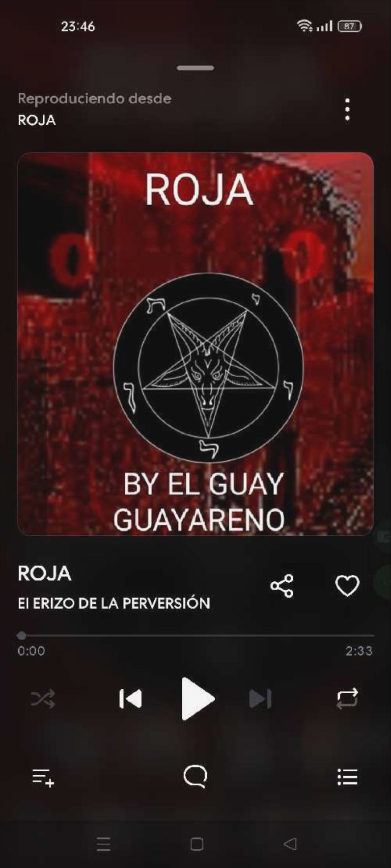Tap the ROJA song title

[45, 573]
